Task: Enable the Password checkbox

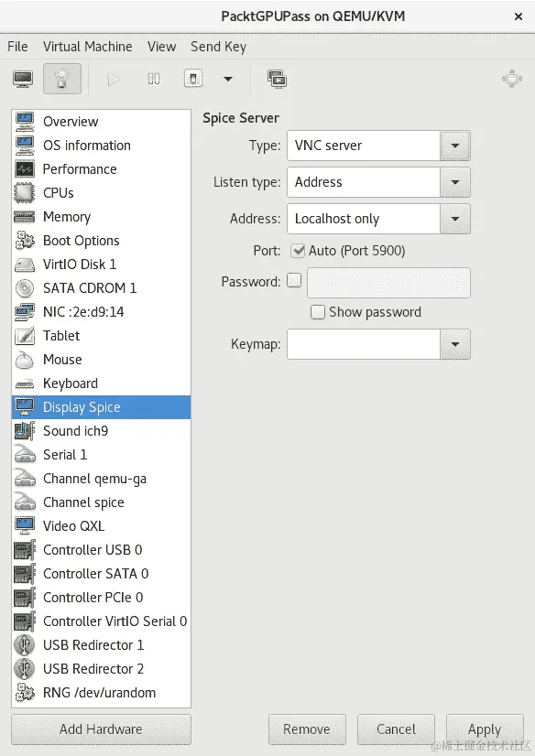Action: [293, 281]
